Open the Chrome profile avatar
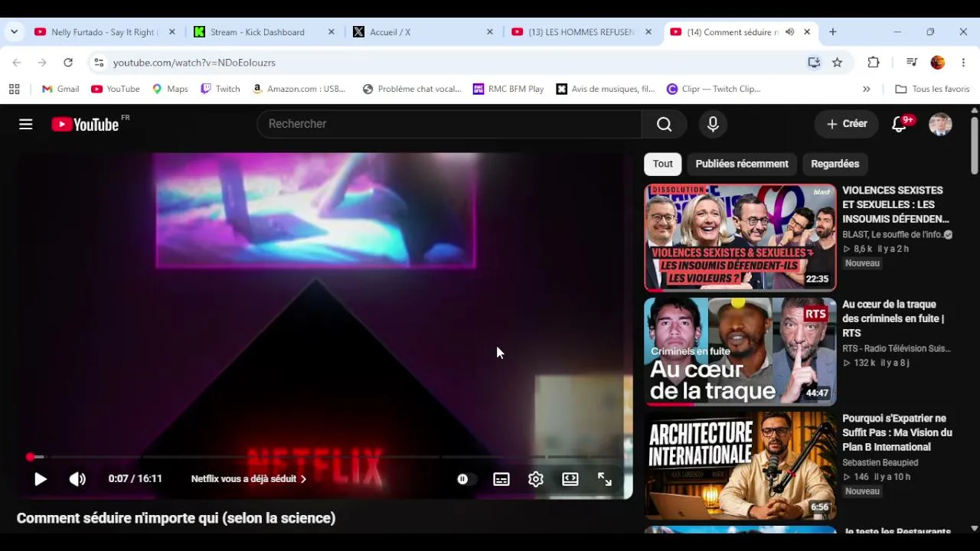This screenshot has width=980, height=551. click(938, 63)
